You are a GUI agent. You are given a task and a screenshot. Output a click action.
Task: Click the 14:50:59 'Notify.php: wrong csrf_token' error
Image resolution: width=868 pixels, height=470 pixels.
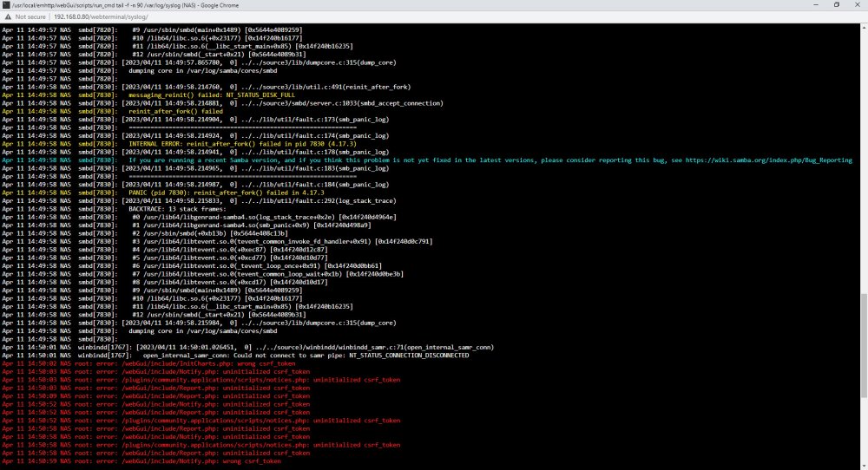(141, 461)
